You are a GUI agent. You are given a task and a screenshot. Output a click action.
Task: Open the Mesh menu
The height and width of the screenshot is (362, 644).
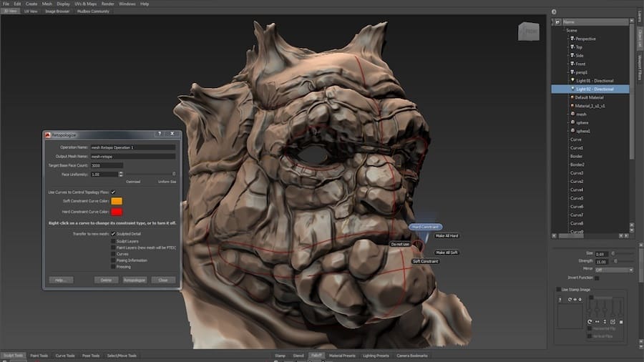tap(47, 4)
